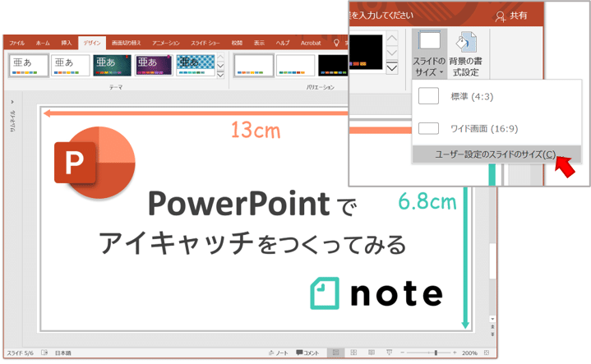
Task: Open zoom dialog via 200% label
Action: [x=469, y=353]
